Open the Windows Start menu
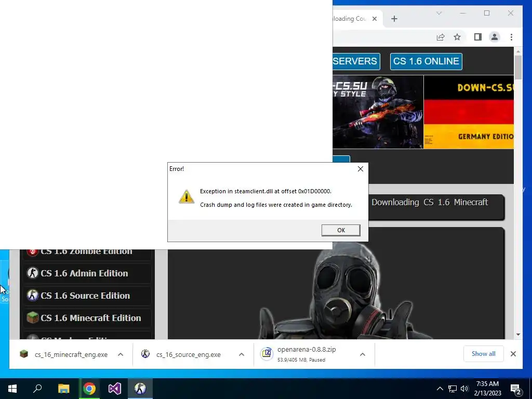The image size is (532, 399). [x=12, y=389]
